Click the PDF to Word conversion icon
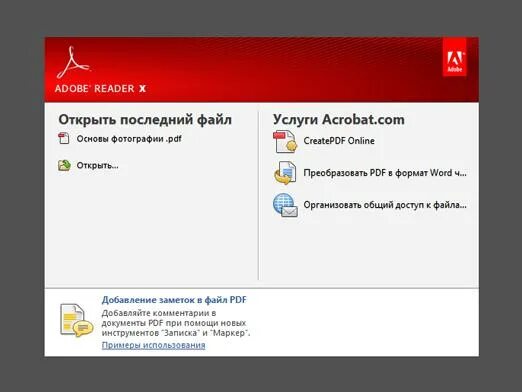The image size is (522, 392). click(x=285, y=173)
